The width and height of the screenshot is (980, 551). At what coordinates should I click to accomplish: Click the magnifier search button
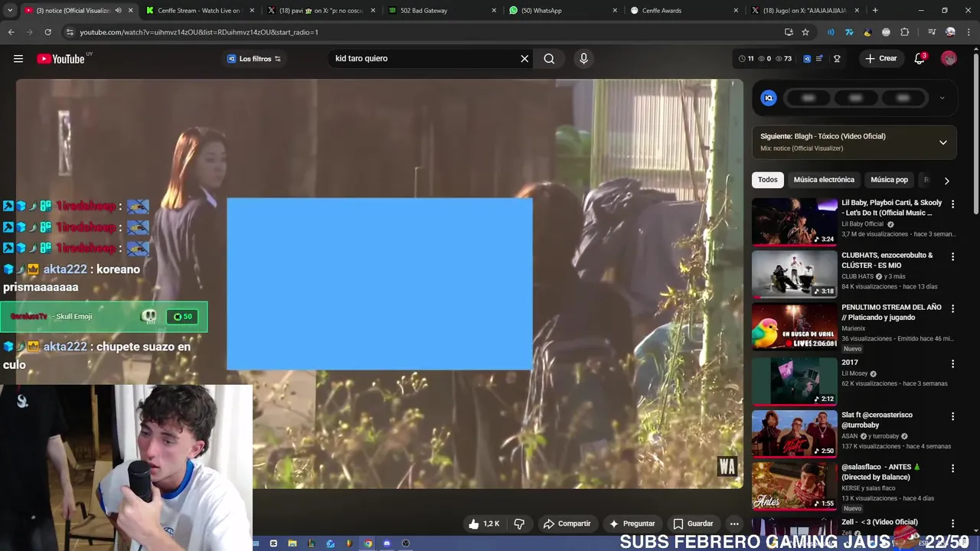tap(549, 59)
